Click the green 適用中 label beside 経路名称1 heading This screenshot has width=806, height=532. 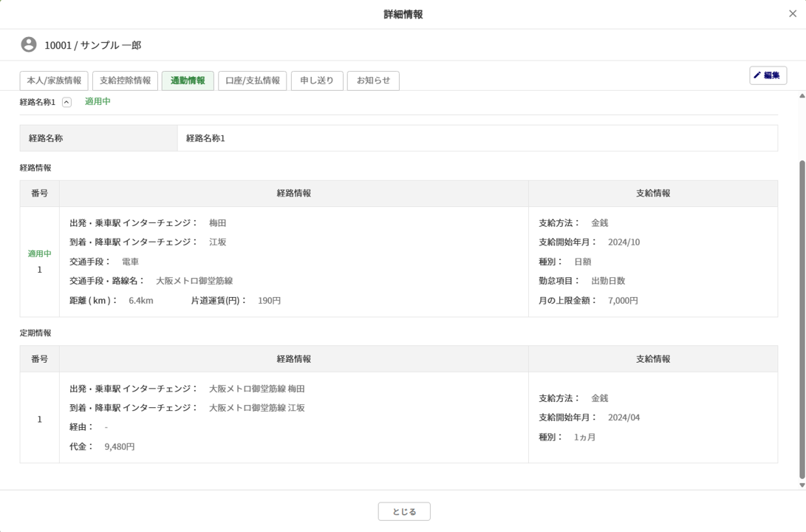coord(98,102)
